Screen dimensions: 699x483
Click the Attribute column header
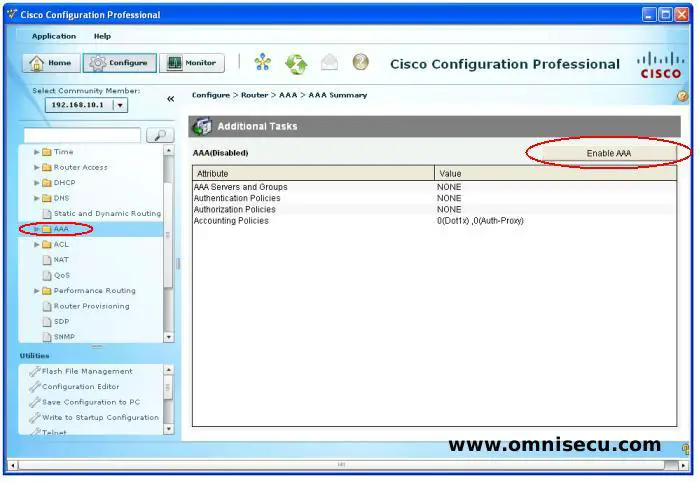click(x=313, y=173)
